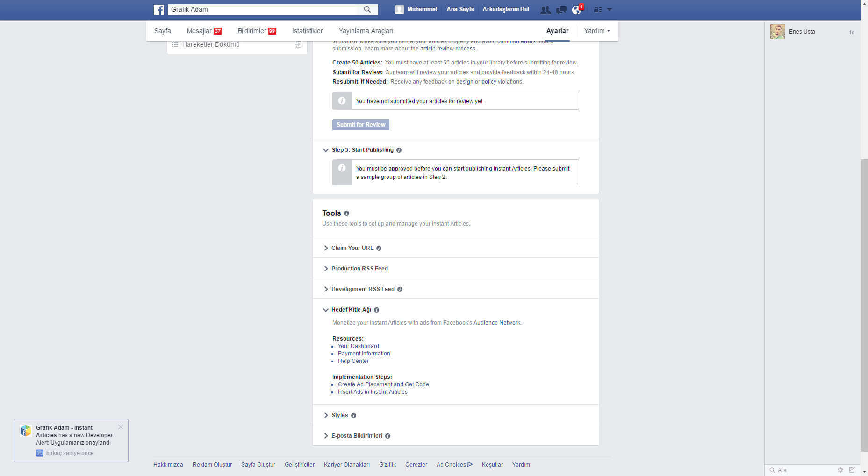Click chat search magnifier icon

tap(772, 470)
